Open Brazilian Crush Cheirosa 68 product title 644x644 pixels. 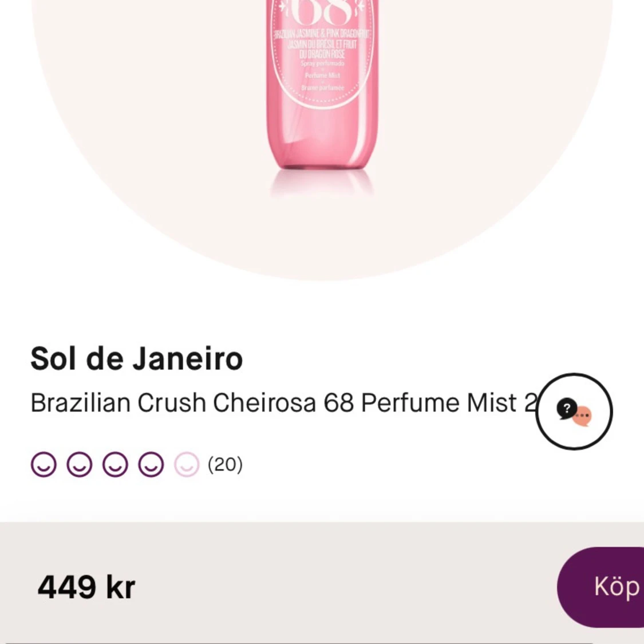click(x=284, y=402)
